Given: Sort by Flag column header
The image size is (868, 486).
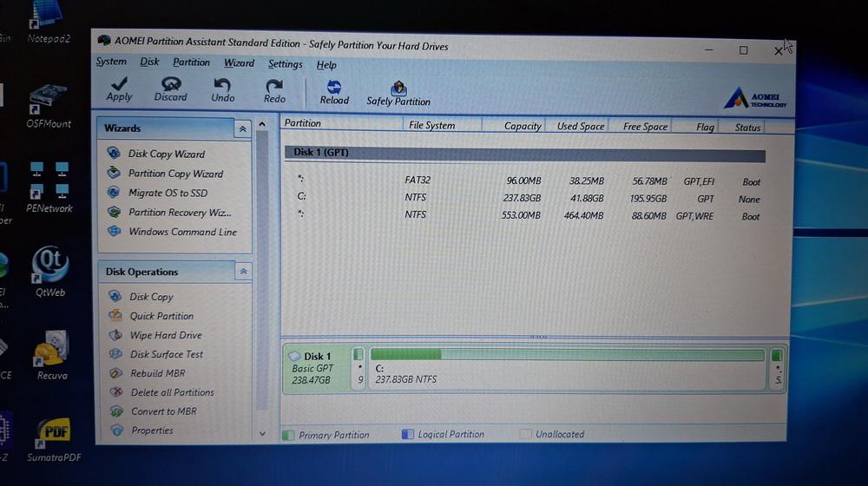Looking at the screenshot, I should pos(695,128).
